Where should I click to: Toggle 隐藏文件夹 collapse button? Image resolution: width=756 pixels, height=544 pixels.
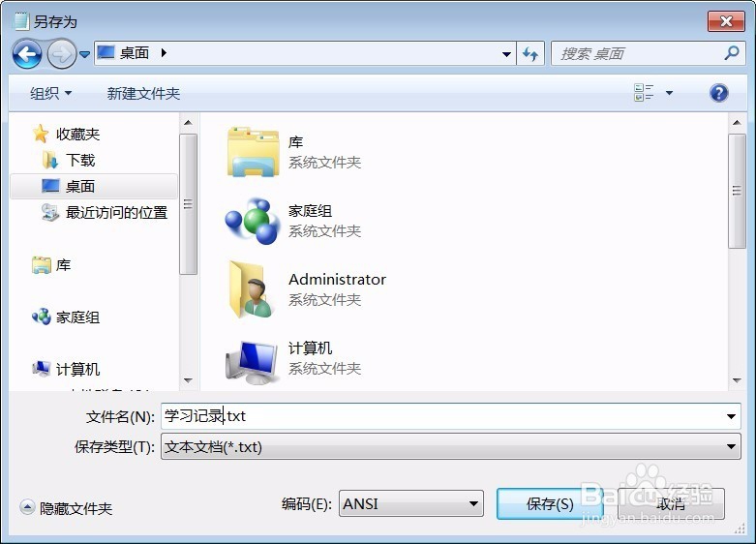27,507
